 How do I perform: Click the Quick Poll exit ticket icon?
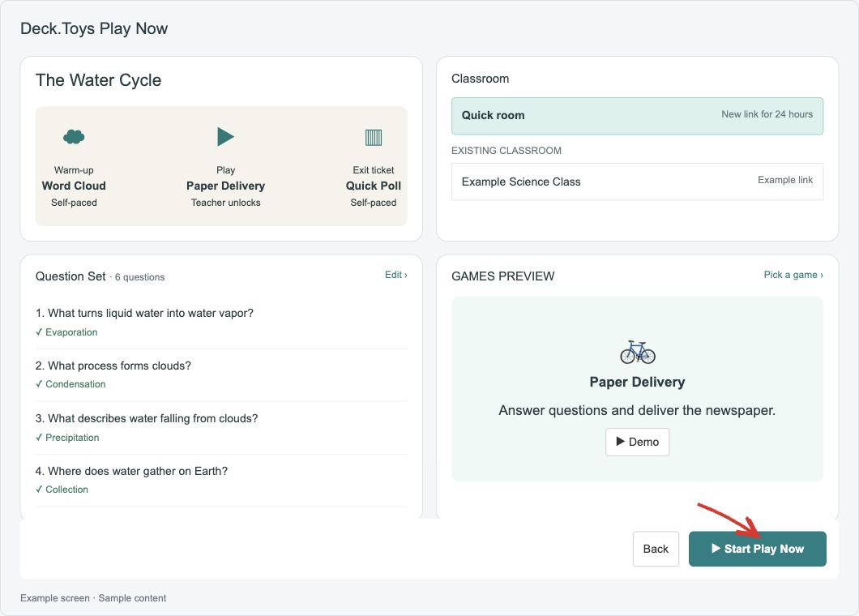(374, 137)
